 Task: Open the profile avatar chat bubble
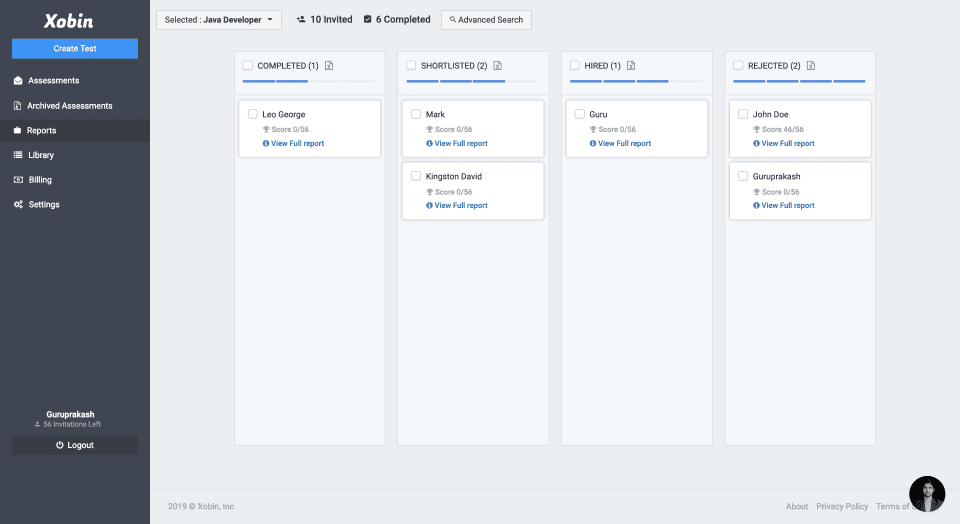pyautogui.click(x=927, y=494)
